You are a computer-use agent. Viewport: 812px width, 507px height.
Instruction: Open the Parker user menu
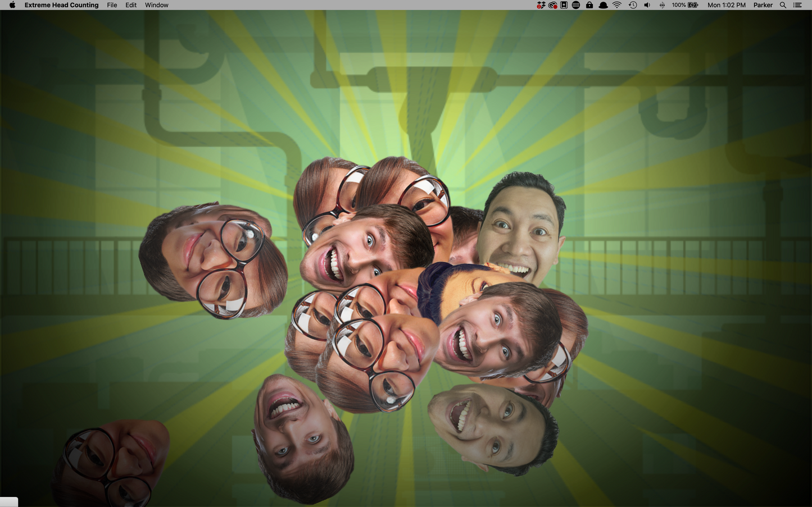click(763, 5)
